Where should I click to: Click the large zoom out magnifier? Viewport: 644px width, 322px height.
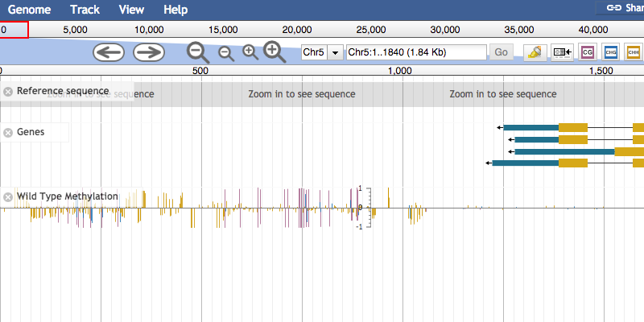198,52
